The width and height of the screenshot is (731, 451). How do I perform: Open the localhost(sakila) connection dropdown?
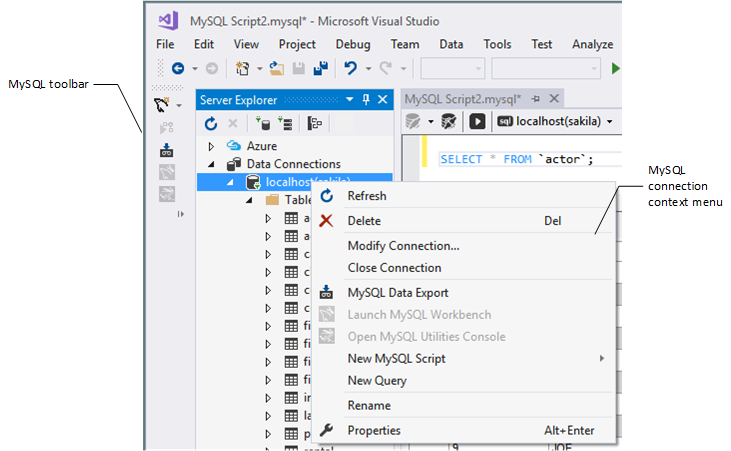(x=610, y=122)
